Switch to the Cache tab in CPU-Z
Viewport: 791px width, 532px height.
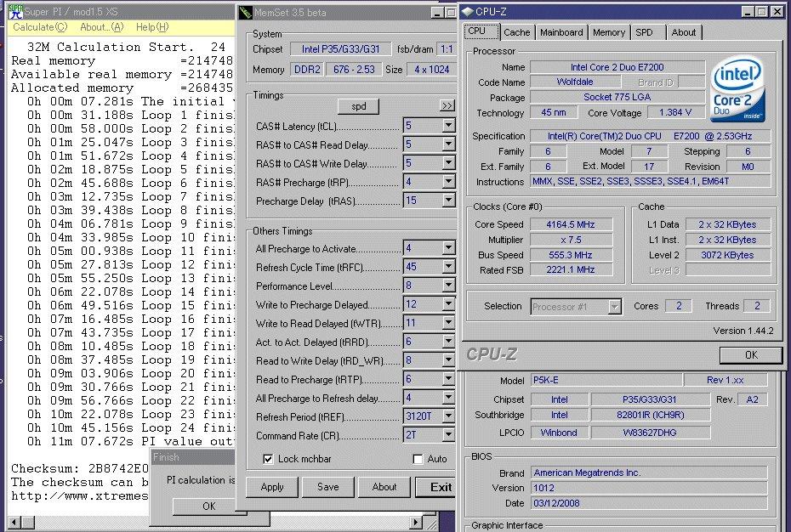pos(517,32)
